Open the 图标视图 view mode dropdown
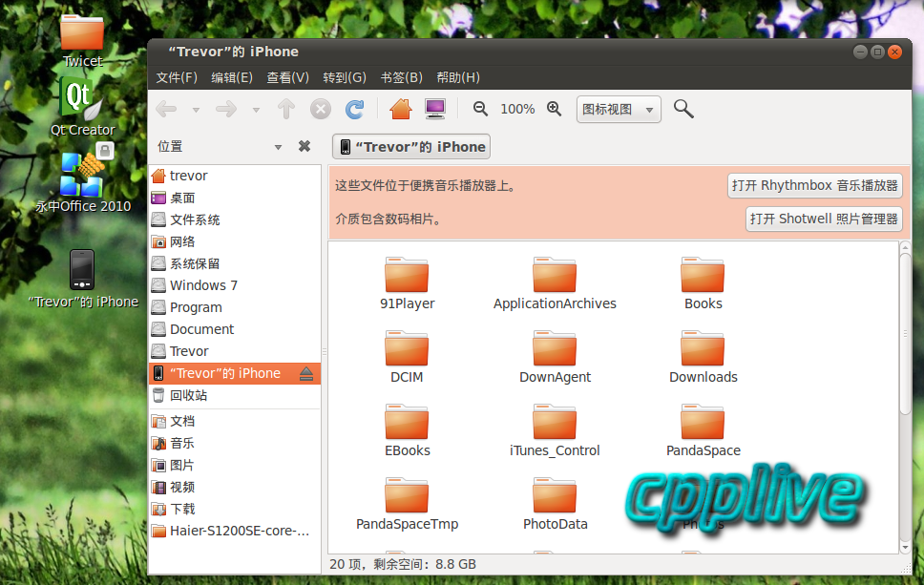The width and height of the screenshot is (924, 585). tap(619, 109)
